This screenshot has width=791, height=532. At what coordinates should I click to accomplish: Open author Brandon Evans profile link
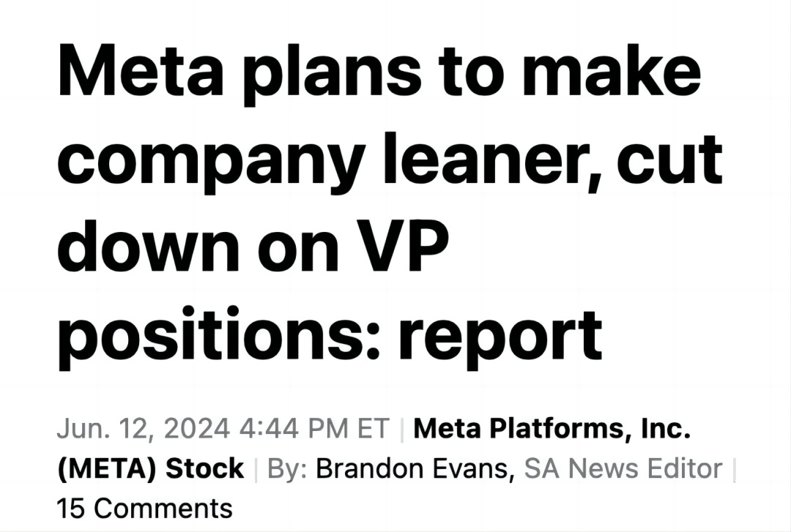(412, 468)
